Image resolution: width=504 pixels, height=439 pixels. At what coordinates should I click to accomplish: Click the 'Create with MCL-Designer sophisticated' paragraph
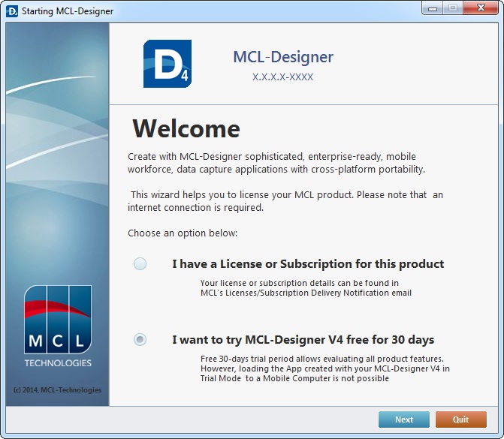click(276, 163)
